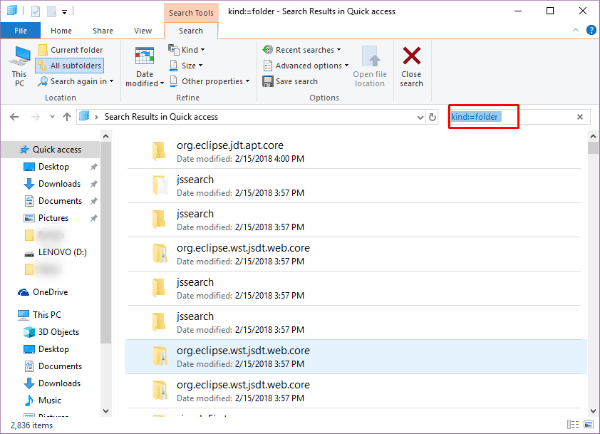Image resolution: width=600 pixels, height=434 pixels.
Task: Expand the Recent searches list
Action: click(x=302, y=50)
